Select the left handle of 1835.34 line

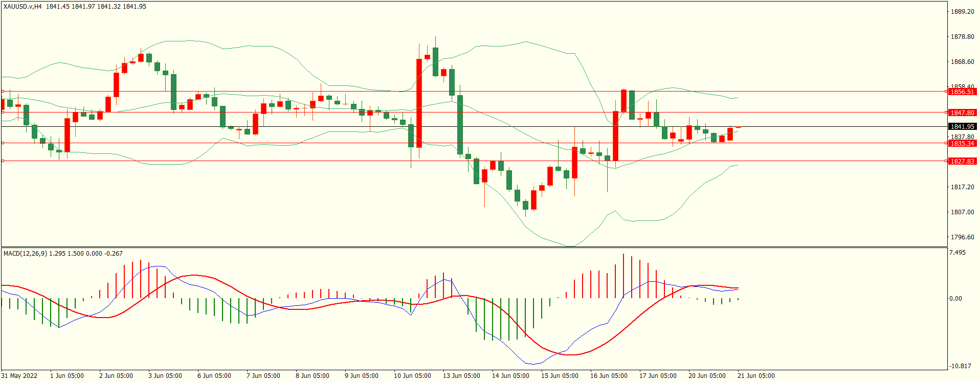pyautogui.click(x=3, y=143)
